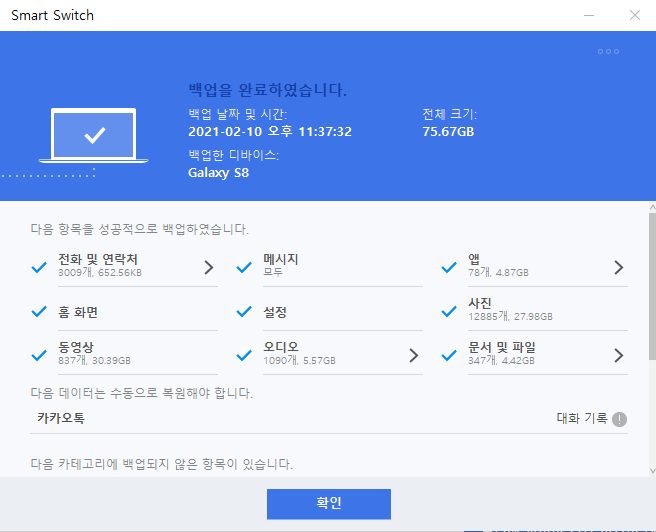Click the 백업을 완료하였습니다. heading
This screenshot has width=656, height=532.
pyautogui.click(x=268, y=90)
